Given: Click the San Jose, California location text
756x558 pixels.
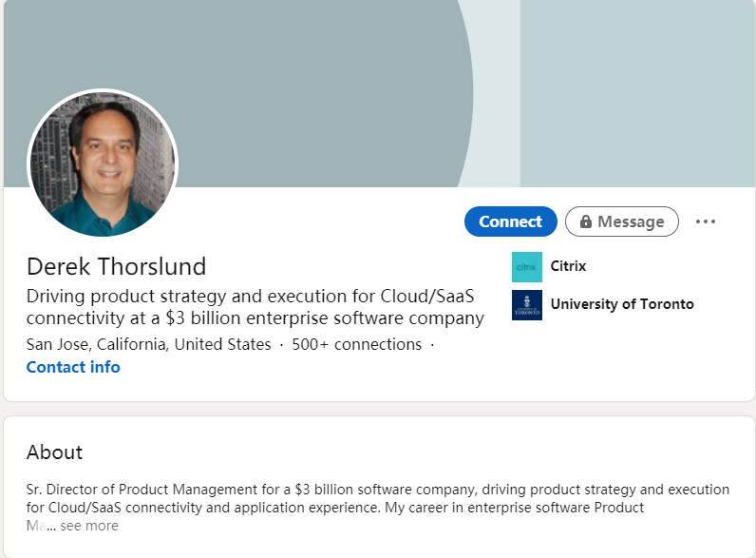Looking at the screenshot, I should pos(148,344).
